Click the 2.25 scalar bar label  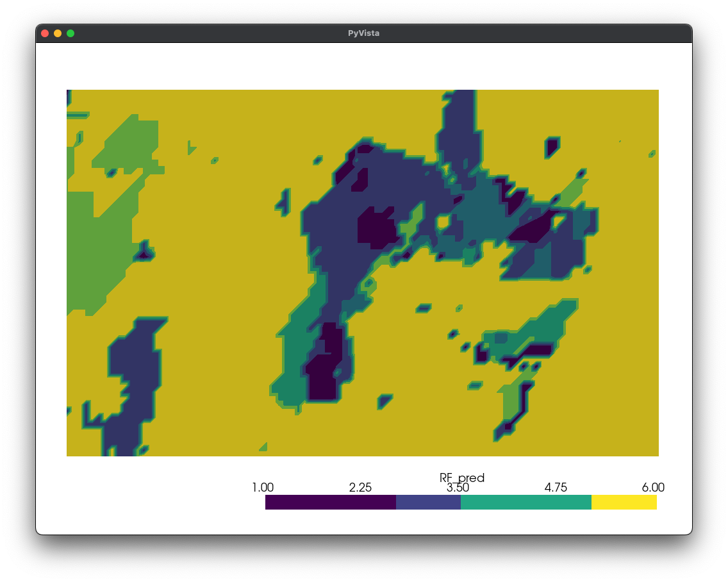point(361,488)
